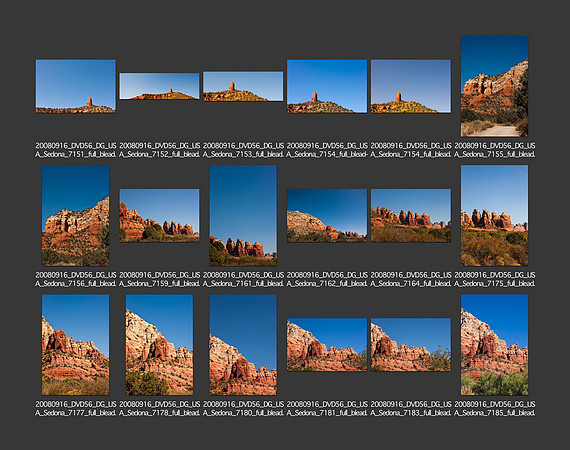The image size is (570, 450).
Task: Pick the Sedona_7153 spire thumbnail
Action: tap(243, 86)
